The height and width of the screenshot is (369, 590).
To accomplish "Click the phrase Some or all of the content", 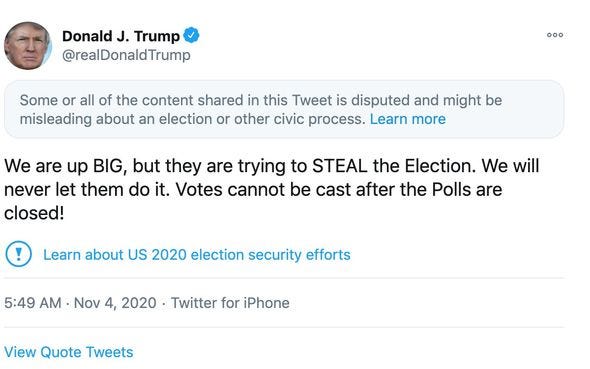I will [107, 100].
